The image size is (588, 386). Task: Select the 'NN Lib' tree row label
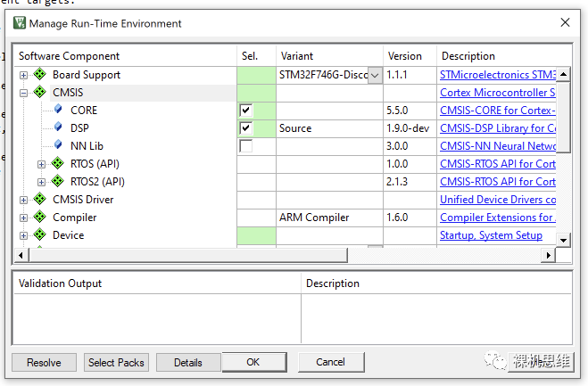coord(87,146)
